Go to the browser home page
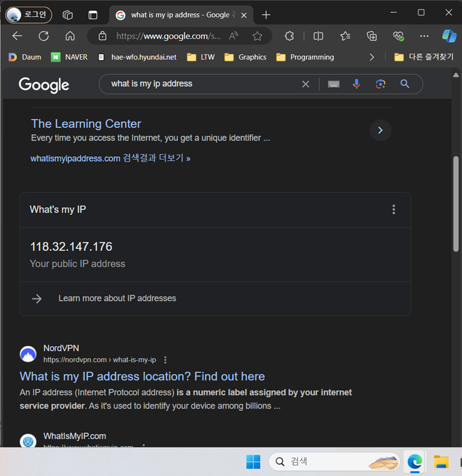Viewport: 462px width, 476px height. 70,36
